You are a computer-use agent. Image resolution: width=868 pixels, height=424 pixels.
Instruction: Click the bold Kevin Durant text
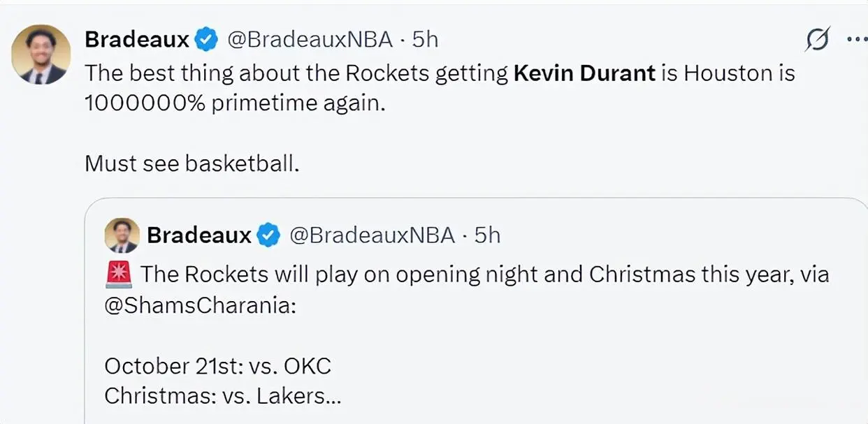tap(584, 73)
